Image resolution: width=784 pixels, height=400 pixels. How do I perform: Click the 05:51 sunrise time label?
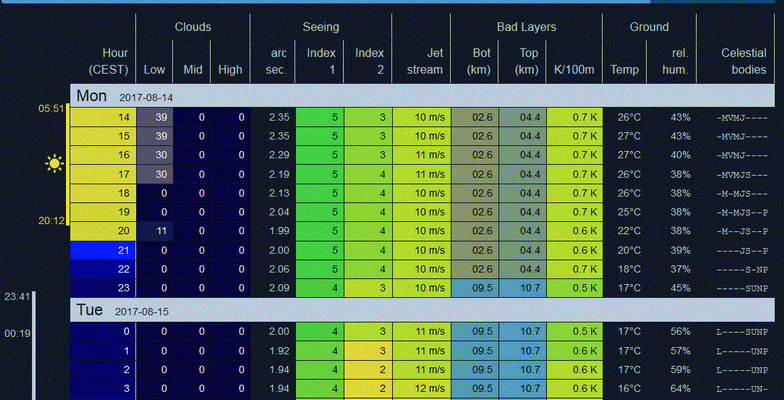52,109
